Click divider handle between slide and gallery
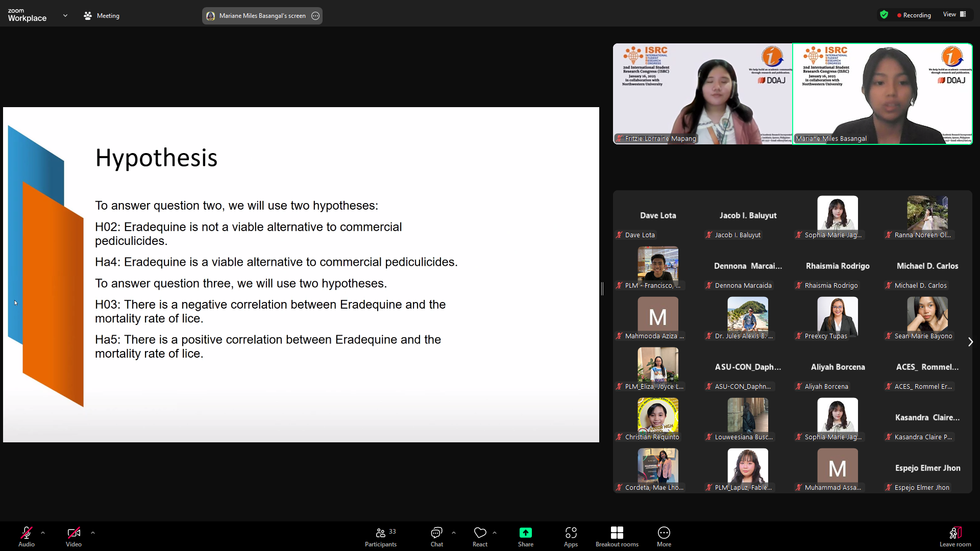980x551 pixels. (602, 289)
